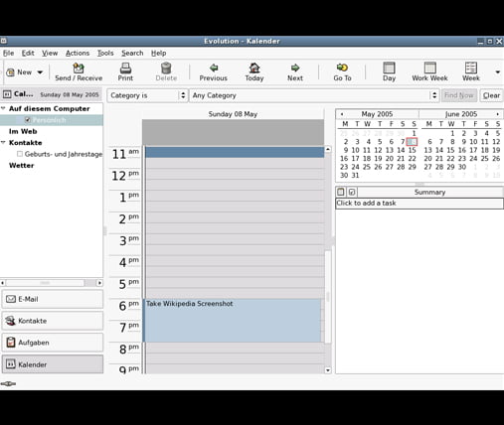The width and height of the screenshot is (504, 425).
Task: Open the View menu
Action: [x=50, y=53]
